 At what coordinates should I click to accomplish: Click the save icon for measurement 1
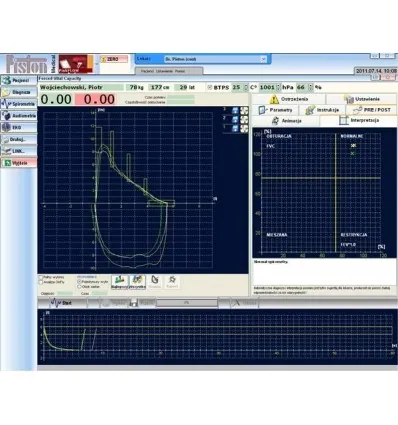coord(235,128)
